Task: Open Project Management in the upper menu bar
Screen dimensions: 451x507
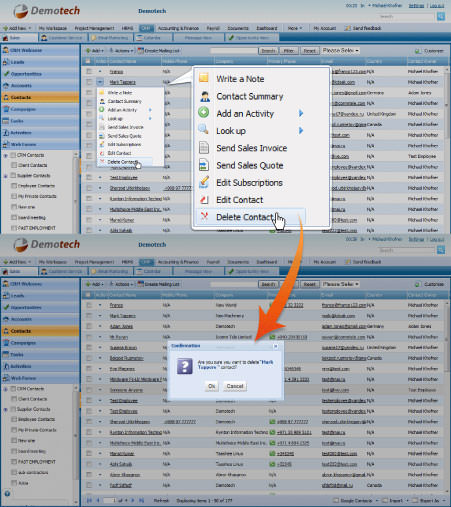Action: [x=94, y=28]
